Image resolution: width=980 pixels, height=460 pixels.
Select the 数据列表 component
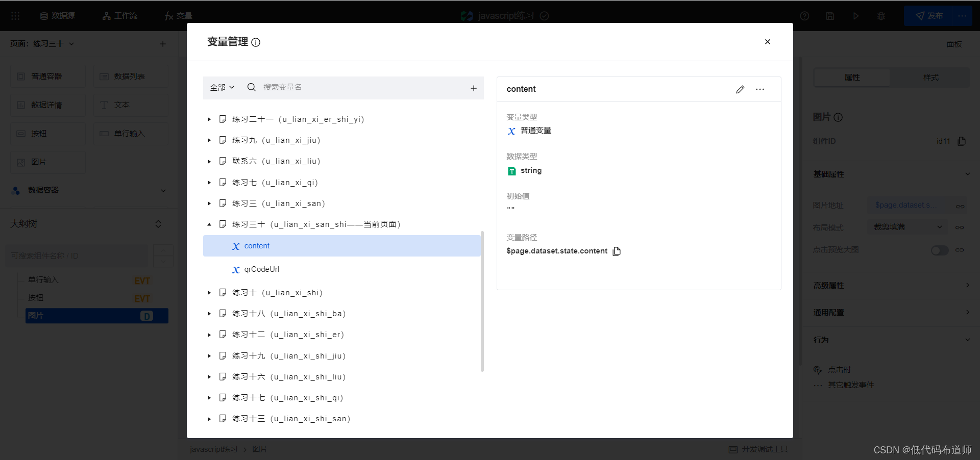pos(131,76)
